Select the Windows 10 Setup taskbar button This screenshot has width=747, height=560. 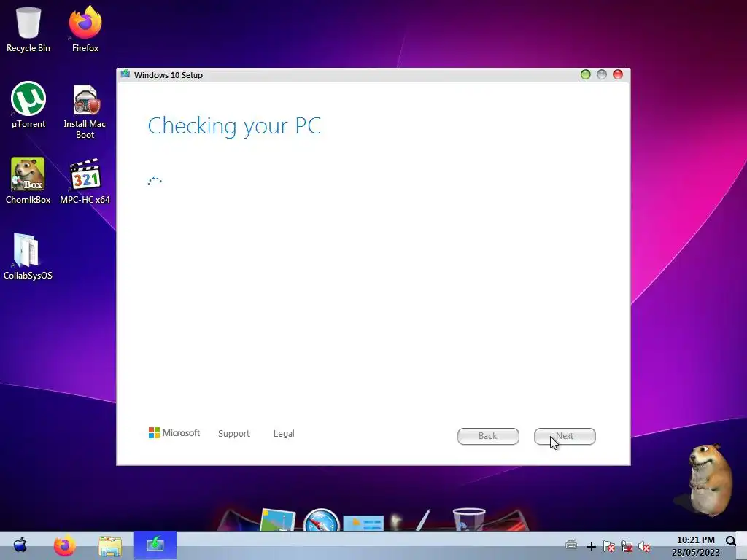tap(155, 545)
